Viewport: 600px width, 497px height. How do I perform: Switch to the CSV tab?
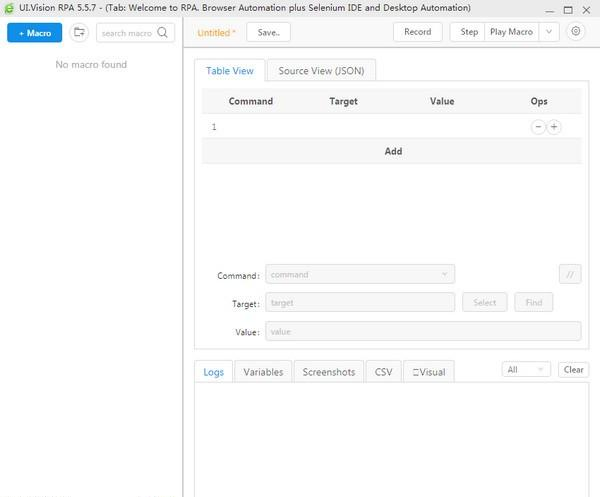point(383,372)
